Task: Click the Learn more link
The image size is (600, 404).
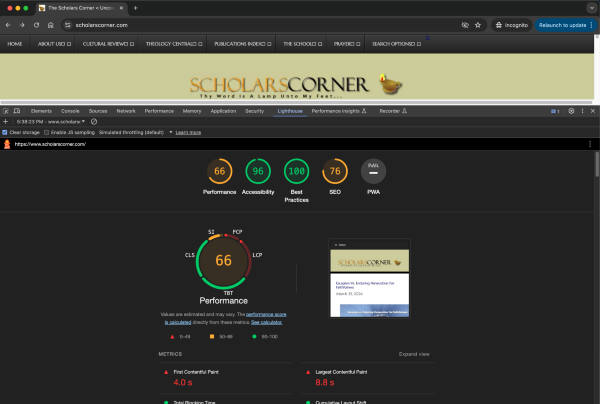Action: pyautogui.click(x=188, y=133)
